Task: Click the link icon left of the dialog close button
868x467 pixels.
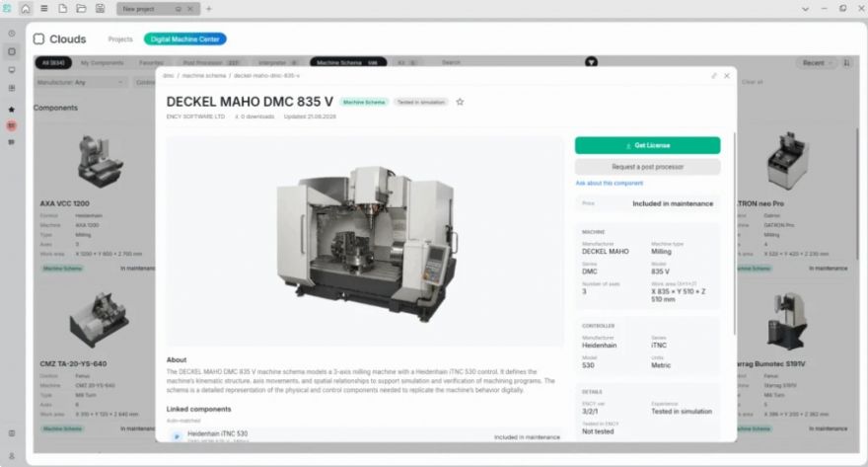Action: click(714, 76)
